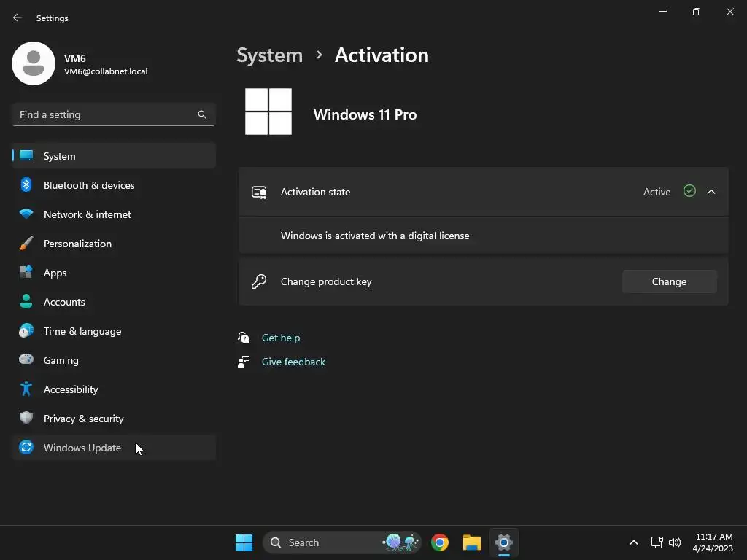Click the Windows 11 Pro edition text
This screenshot has height=560, width=747.
(365, 114)
